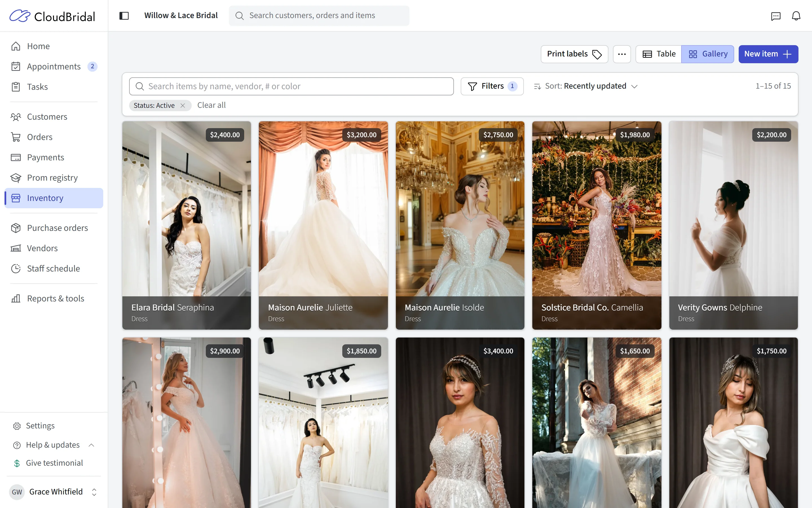812x508 pixels.
Task: Open Tasks page
Action: coord(54,87)
